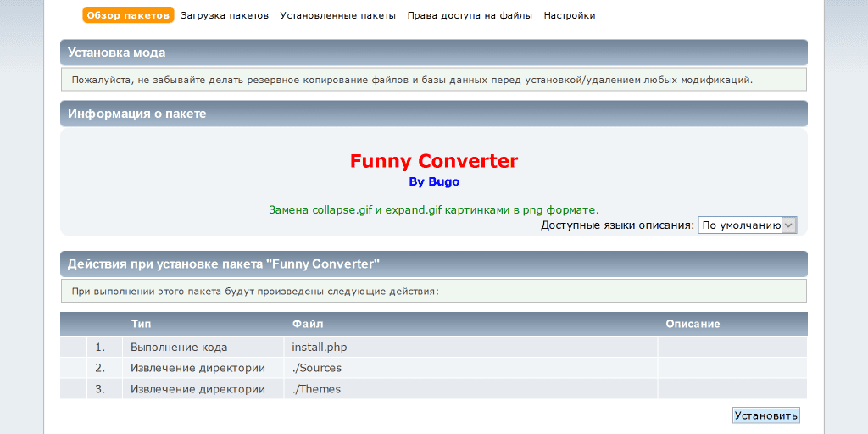Click the Информация о пакете section header
The width and height of the screenshot is (868, 434).
(137, 114)
